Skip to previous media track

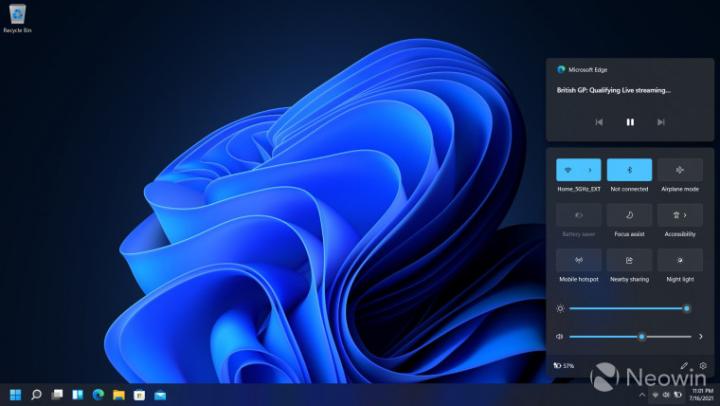tap(599, 122)
